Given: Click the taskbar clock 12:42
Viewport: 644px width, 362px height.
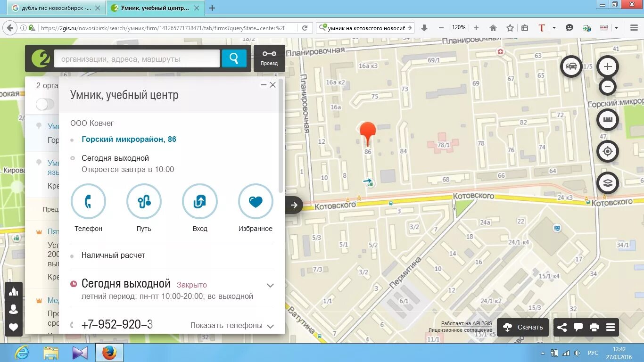Looking at the screenshot, I should tap(619, 349).
